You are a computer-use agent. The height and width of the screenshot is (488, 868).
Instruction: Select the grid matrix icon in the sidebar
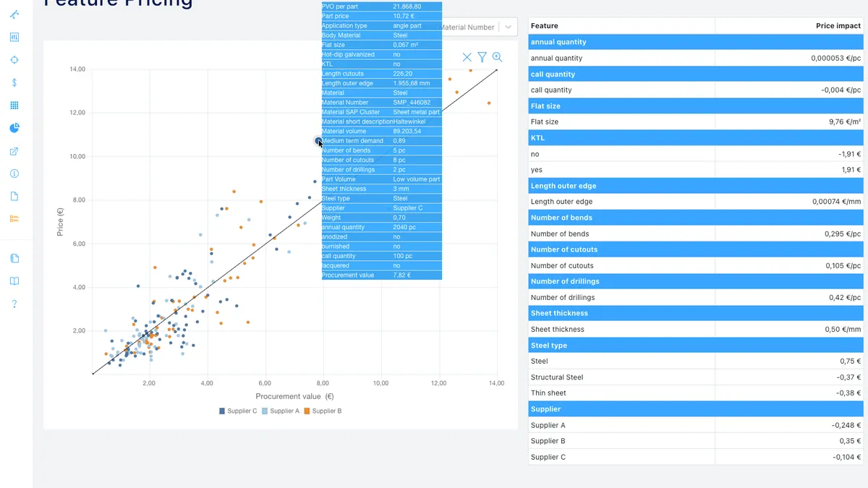(14, 105)
